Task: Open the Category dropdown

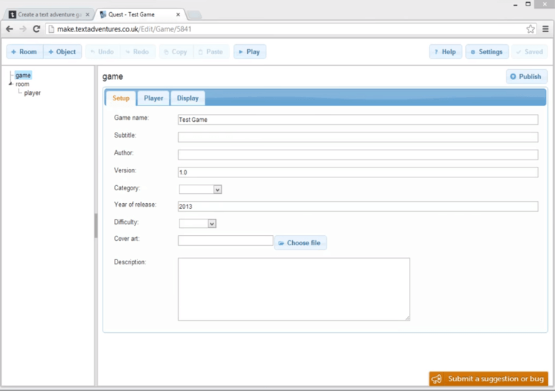Action: 200,190
